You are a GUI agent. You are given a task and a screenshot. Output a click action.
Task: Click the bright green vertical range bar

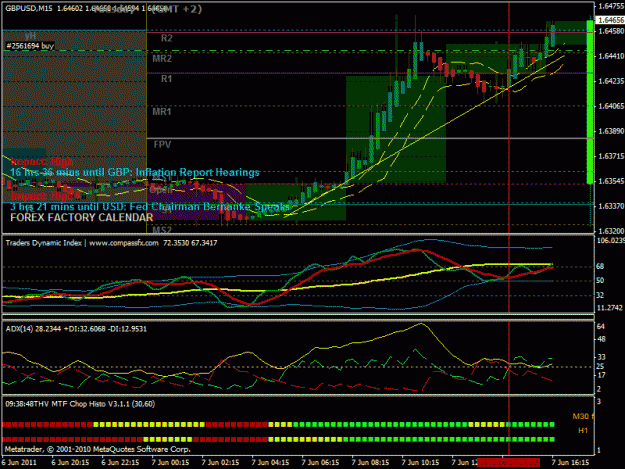click(590, 102)
